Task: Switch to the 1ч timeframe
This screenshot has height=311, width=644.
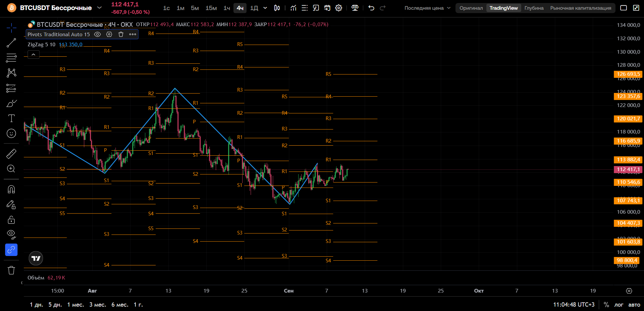Action: 227,8
